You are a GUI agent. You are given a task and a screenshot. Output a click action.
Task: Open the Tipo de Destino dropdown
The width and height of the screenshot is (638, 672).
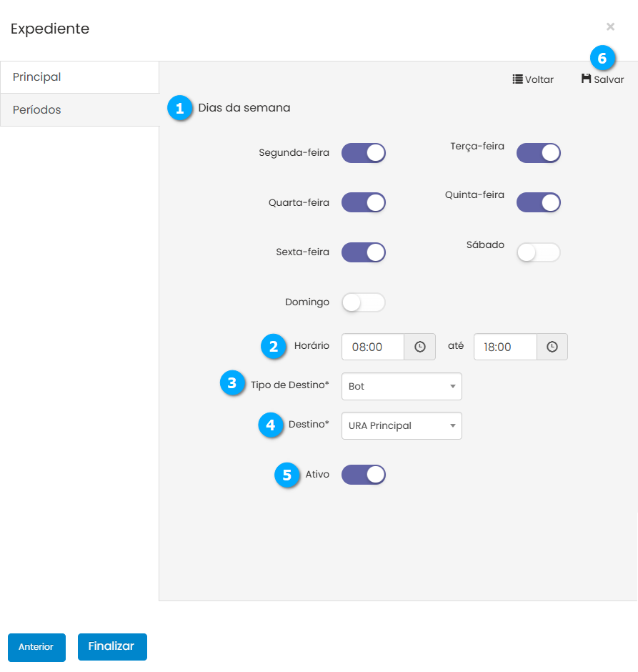point(402,386)
